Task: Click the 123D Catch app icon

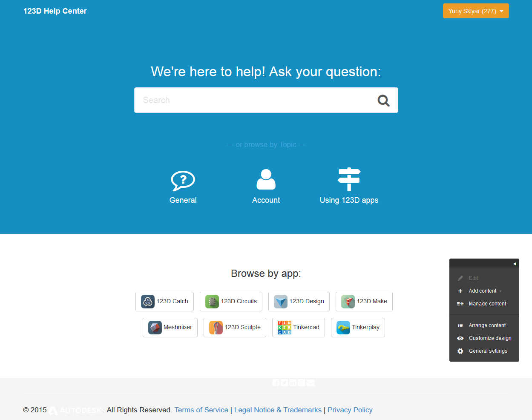Action: point(148,302)
